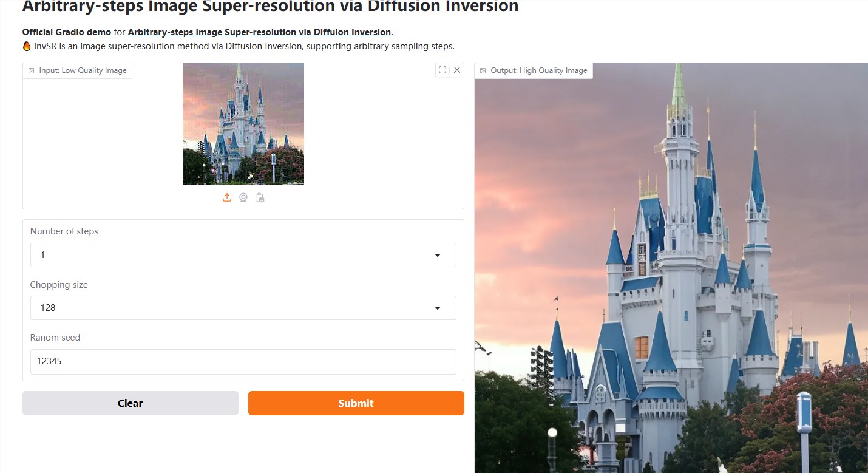868x473 pixels.
Task: Click the image icon beside Input label
Action: coord(32,70)
